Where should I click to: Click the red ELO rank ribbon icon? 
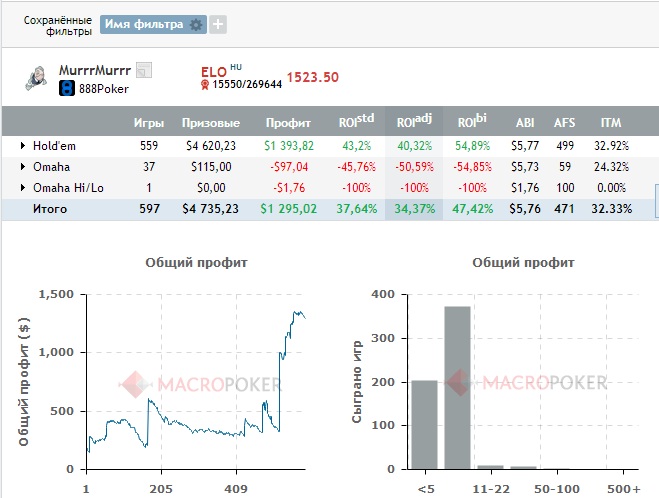205,85
